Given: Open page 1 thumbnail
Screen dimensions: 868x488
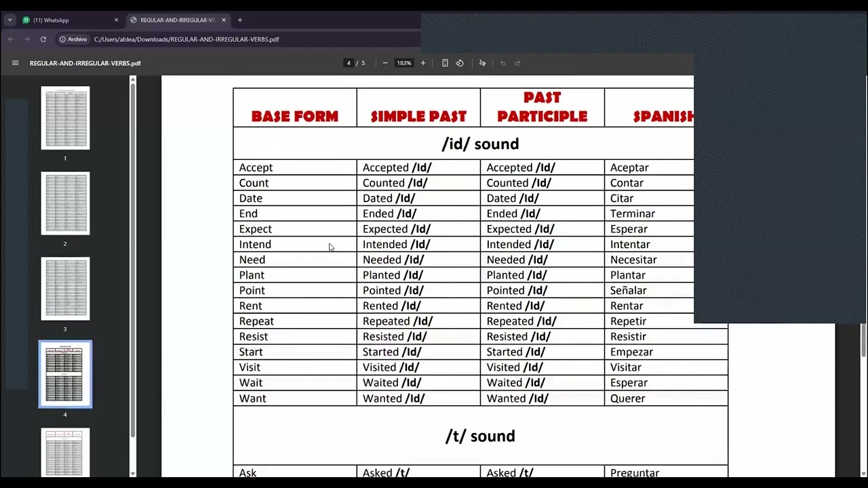Looking at the screenshot, I should point(65,118).
